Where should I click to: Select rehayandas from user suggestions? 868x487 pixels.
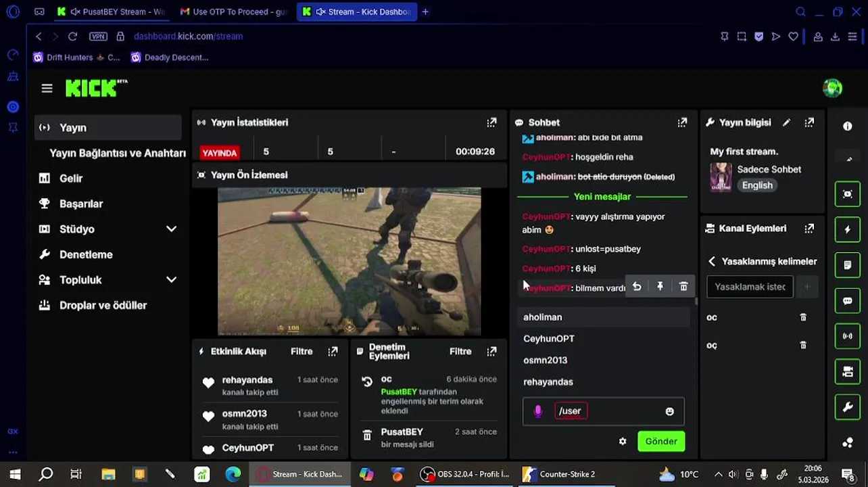pyautogui.click(x=605, y=382)
